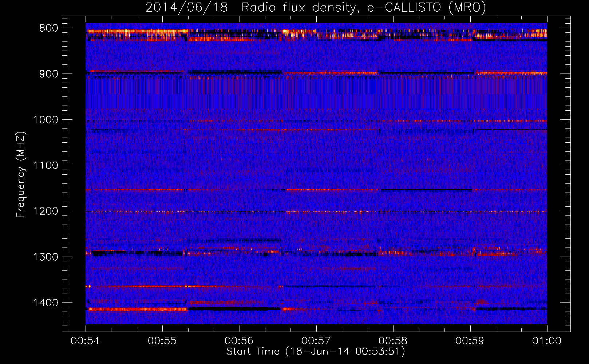Select the 1000 frequency tick label
This screenshot has height=364, width=589.
point(46,120)
